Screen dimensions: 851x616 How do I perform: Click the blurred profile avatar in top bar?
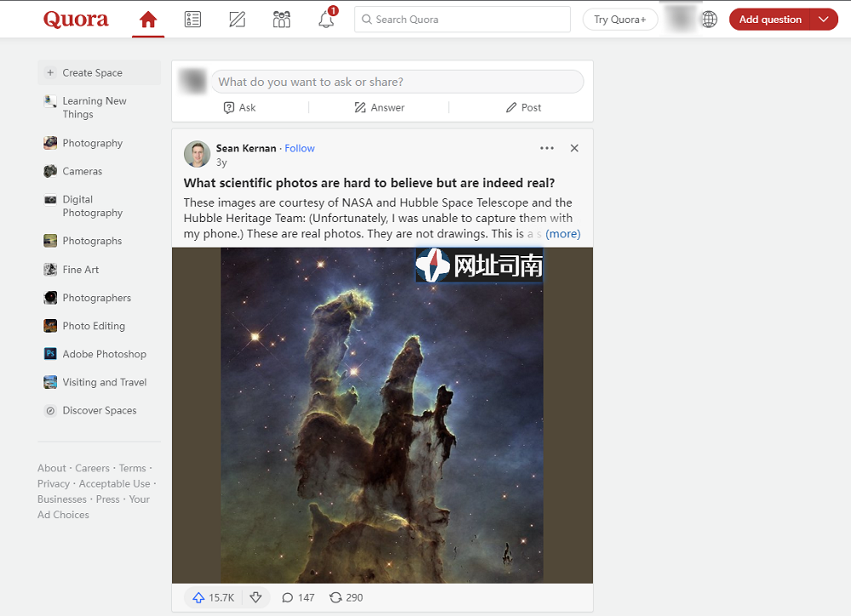click(x=681, y=20)
